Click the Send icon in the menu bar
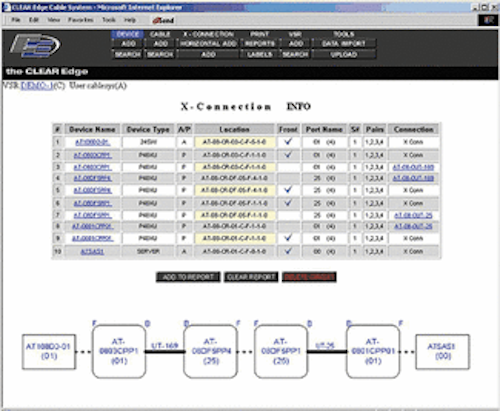The width and height of the screenshot is (500, 411). point(163,20)
